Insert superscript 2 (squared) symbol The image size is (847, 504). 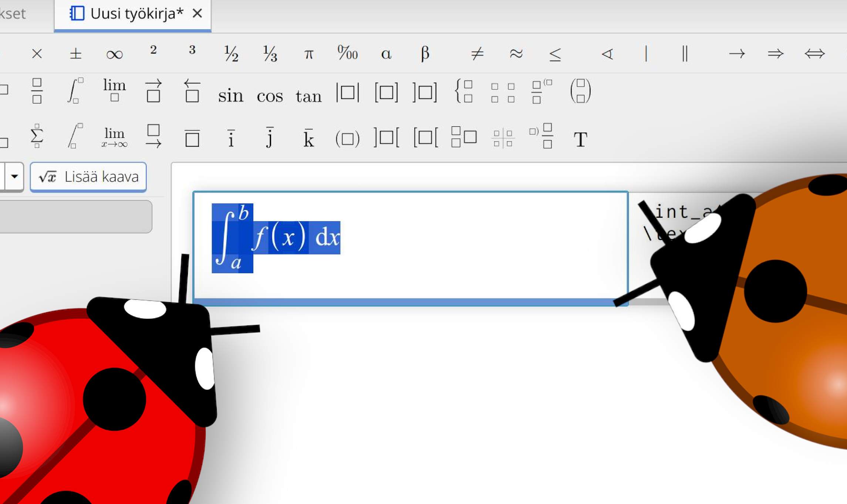click(x=153, y=50)
